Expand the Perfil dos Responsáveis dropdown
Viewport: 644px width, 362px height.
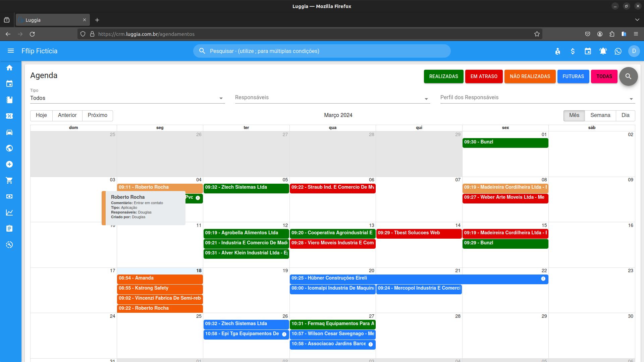tap(537, 98)
